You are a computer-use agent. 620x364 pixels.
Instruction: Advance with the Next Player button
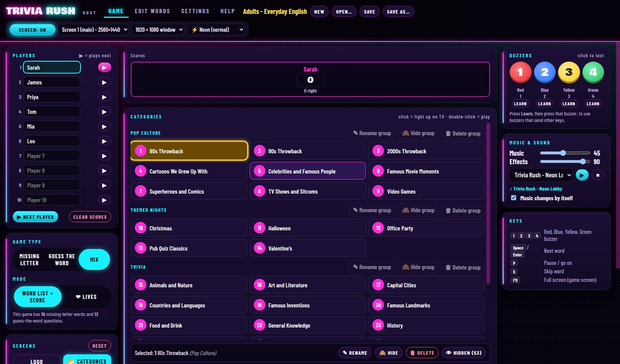click(36, 217)
